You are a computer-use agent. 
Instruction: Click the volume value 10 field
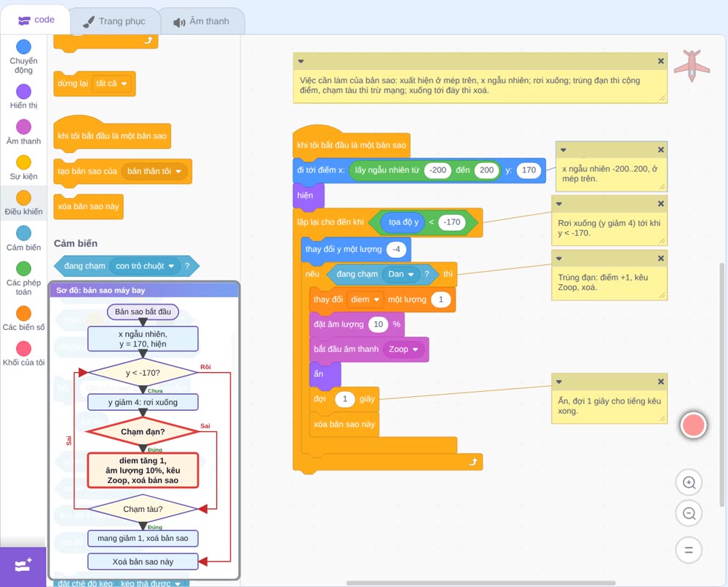point(379,324)
